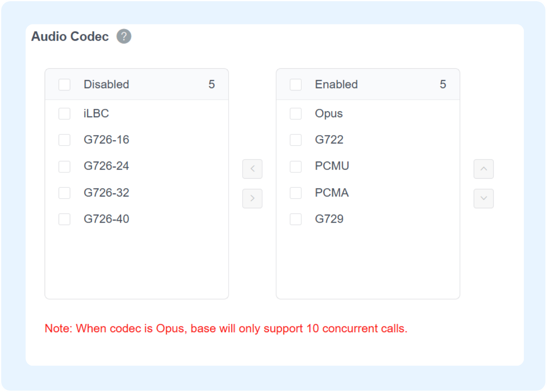The width and height of the screenshot is (547, 392).
Task: Click the G729 codec label
Action: tap(329, 219)
